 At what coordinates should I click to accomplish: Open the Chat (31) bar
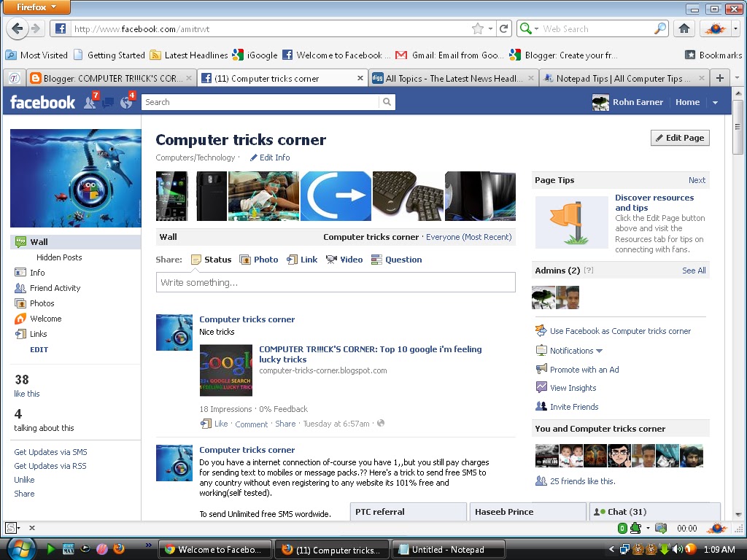654,511
